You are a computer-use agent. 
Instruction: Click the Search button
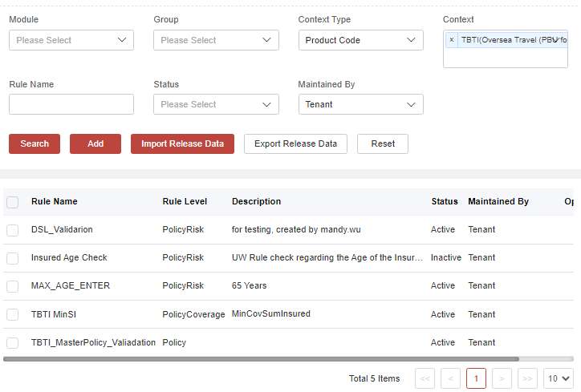pos(35,143)
